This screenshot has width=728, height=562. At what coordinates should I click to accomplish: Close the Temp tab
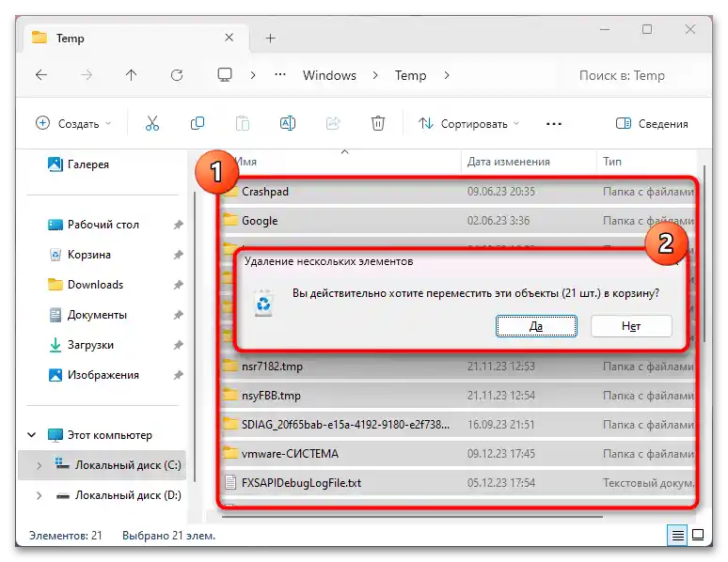(229, 38)
